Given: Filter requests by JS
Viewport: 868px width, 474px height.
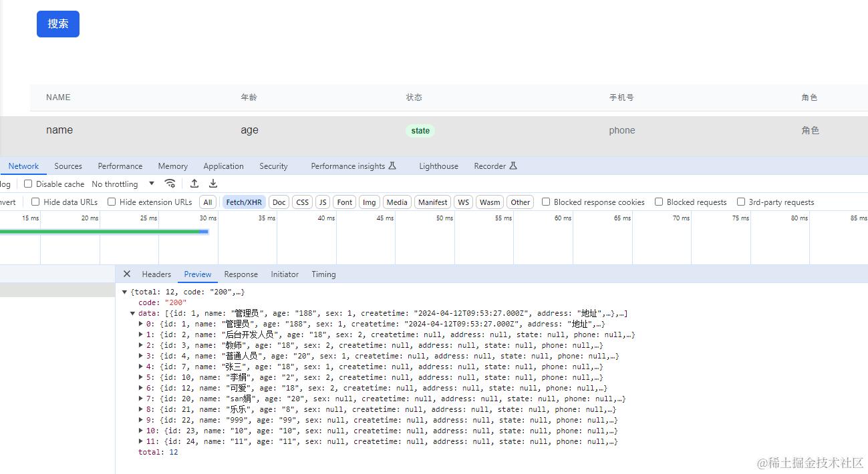Looking at the screenshot, I should (x=323, y=202).
